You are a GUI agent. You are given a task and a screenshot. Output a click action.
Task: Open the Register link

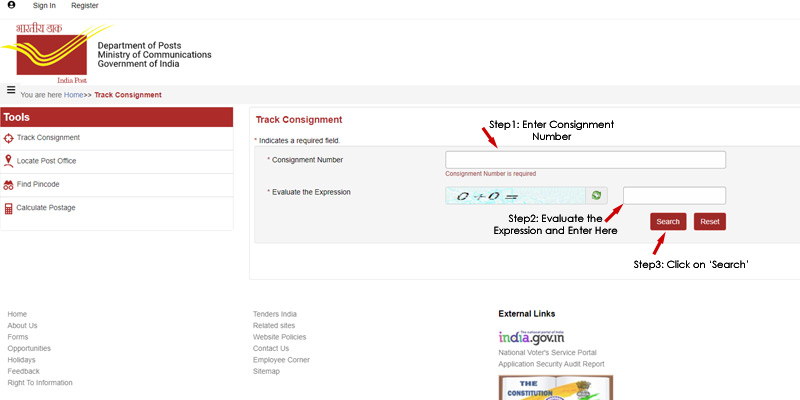(x=85, y=6)
